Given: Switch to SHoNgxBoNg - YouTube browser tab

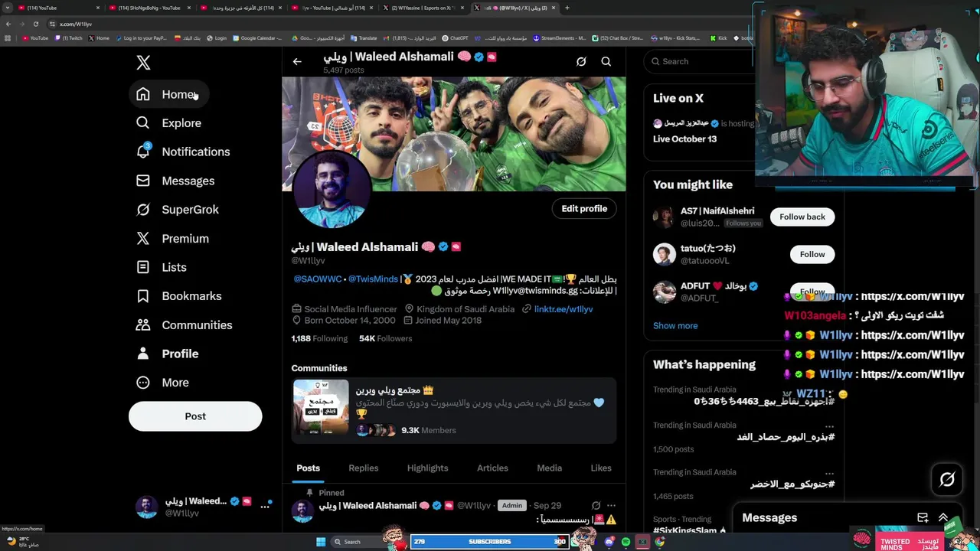Looking at the screenshot, I should tap(149, 8).
